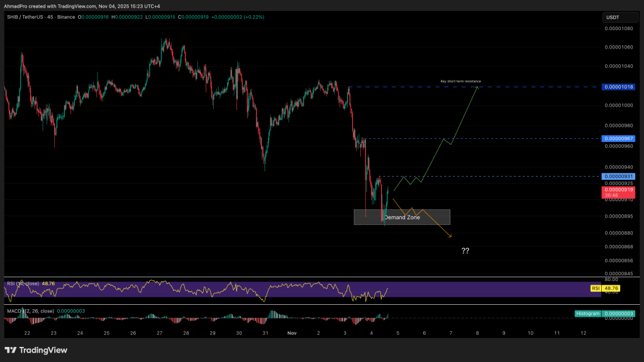Click the 0.00000967 price level tag
Screen dimensions: 644x362
click(x=619, y=138)
